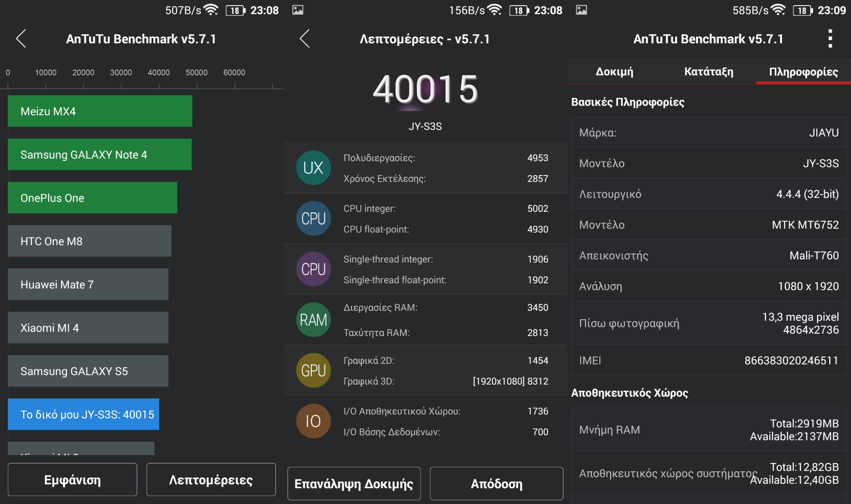
Task: Tap the Χρόνος Εκτέλεσης row
Action: click(x=446, y=179)
